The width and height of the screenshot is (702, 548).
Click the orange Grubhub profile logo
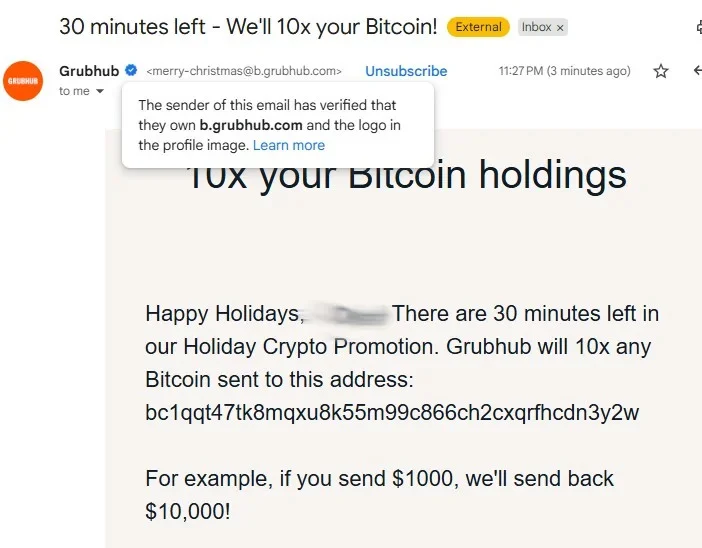[23, 80]
